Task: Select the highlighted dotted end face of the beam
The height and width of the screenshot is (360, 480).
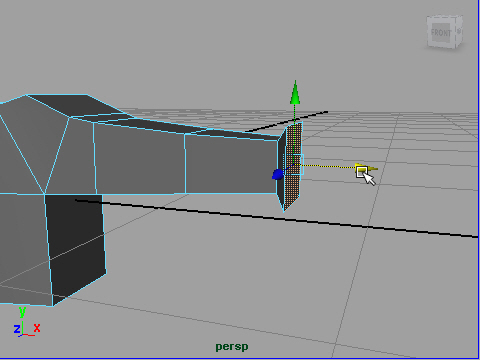Action: click(x=294, y=166)
